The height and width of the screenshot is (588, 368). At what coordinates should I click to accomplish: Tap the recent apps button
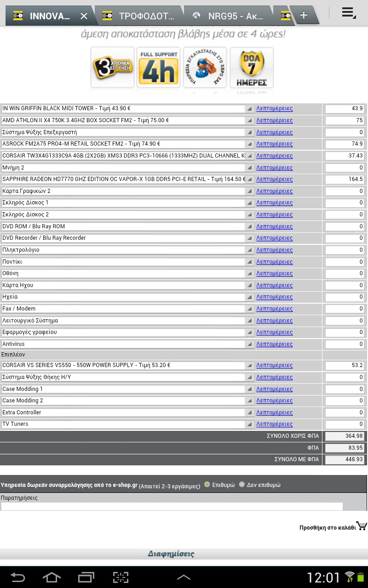point(86,577)
